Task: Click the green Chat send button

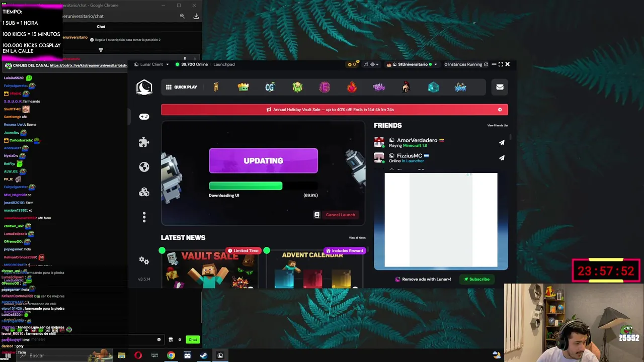Action: click(193, 339)
